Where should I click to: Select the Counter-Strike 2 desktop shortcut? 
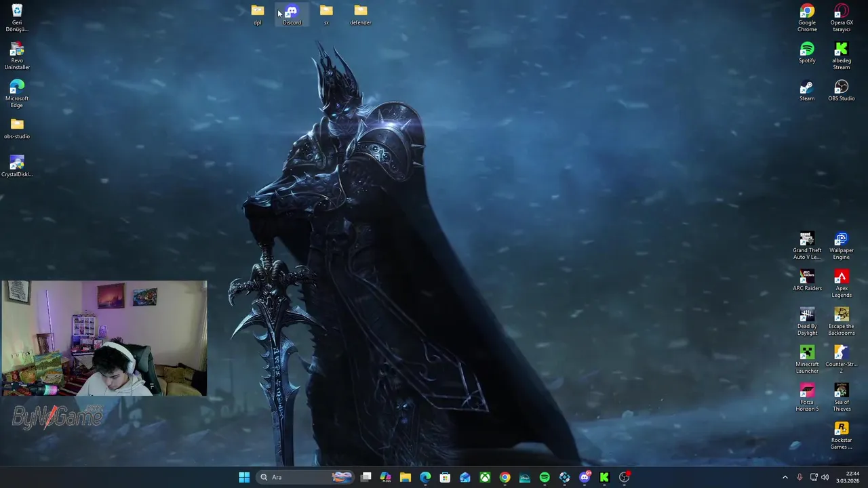842,359
